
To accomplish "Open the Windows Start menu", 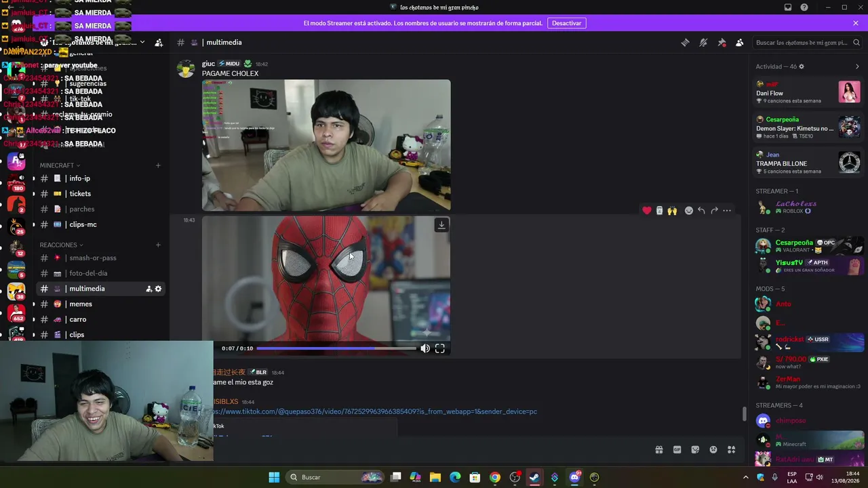I will (274, 477).
